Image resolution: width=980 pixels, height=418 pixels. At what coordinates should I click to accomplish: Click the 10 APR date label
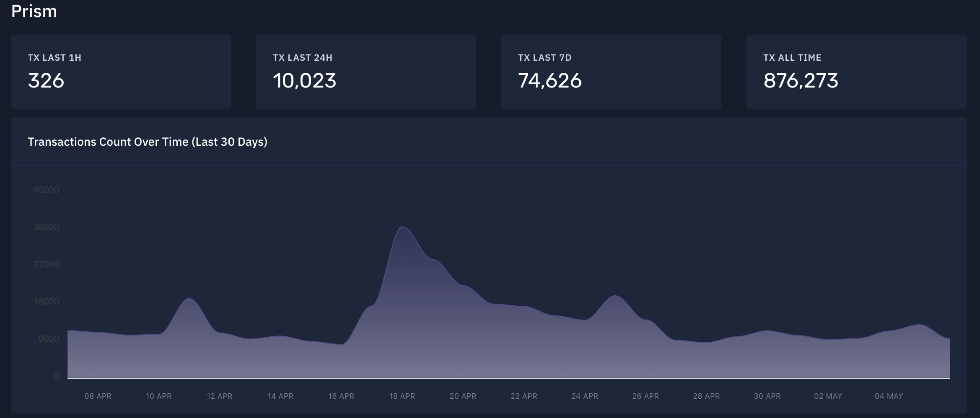click(159, 396)
